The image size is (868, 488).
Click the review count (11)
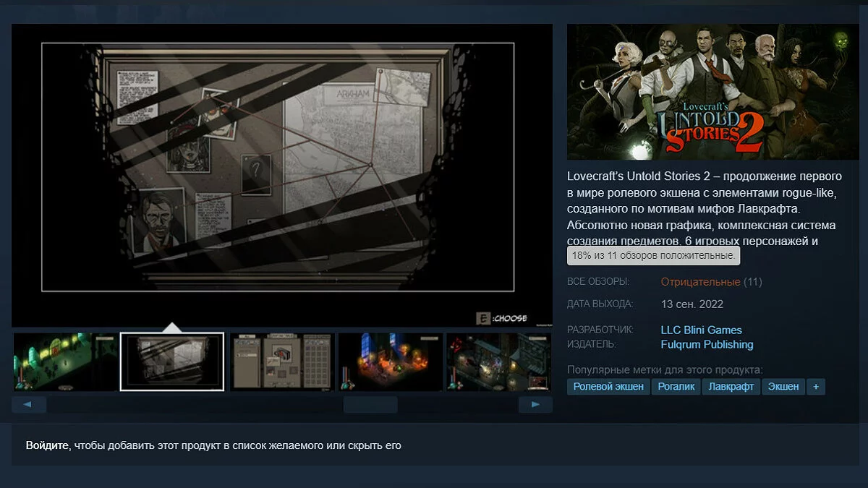click(753, 282)
